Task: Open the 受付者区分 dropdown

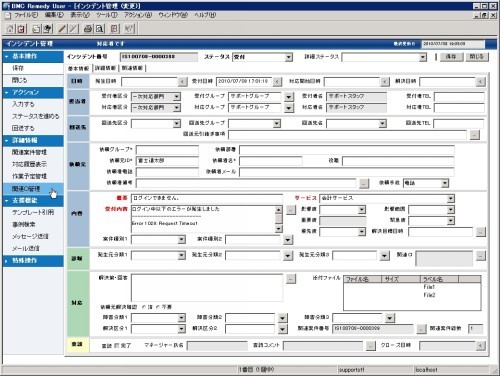Action: coord(177,97)
